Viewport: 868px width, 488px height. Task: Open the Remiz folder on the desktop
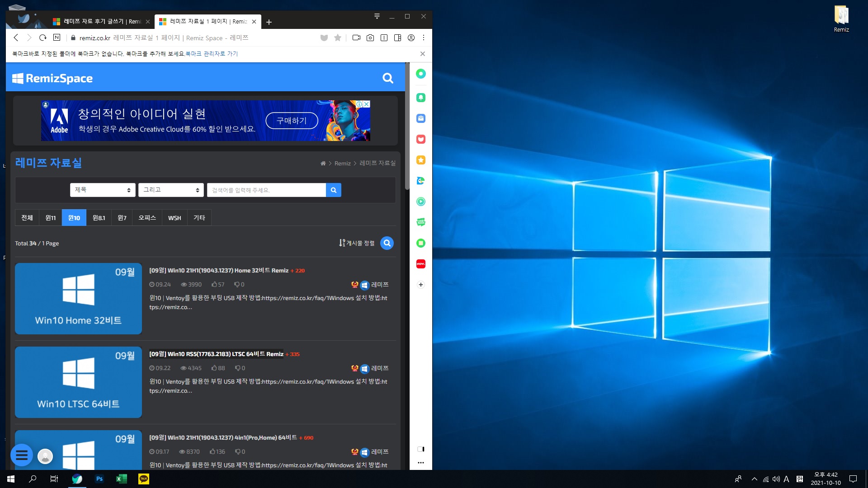click(841, 19)
